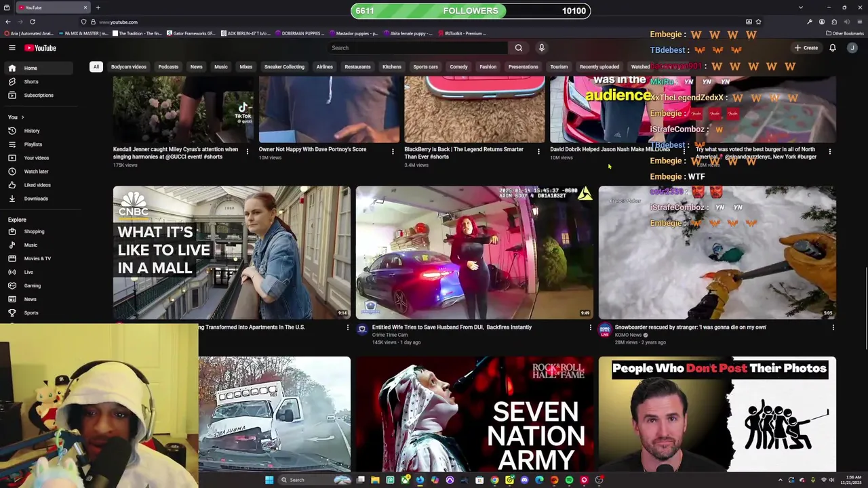Select the Sneaker Collecting chip

click(x=284, y=66)
